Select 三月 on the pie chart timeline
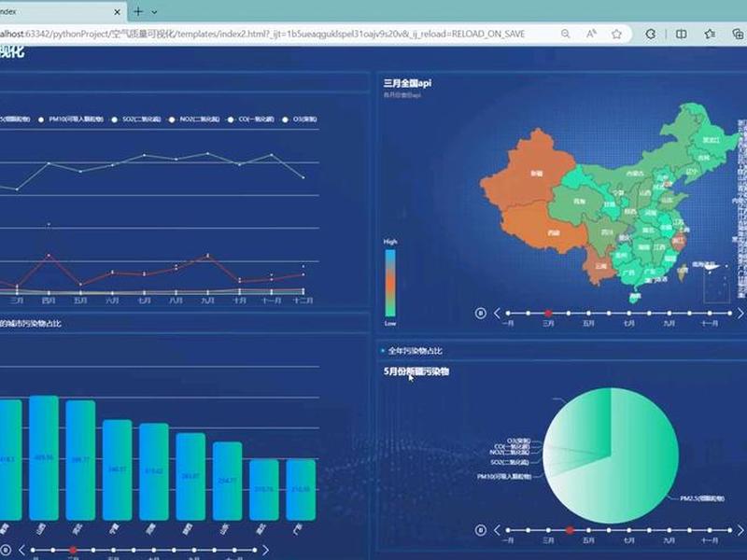The image size is (747, 560). click(548, 530)
